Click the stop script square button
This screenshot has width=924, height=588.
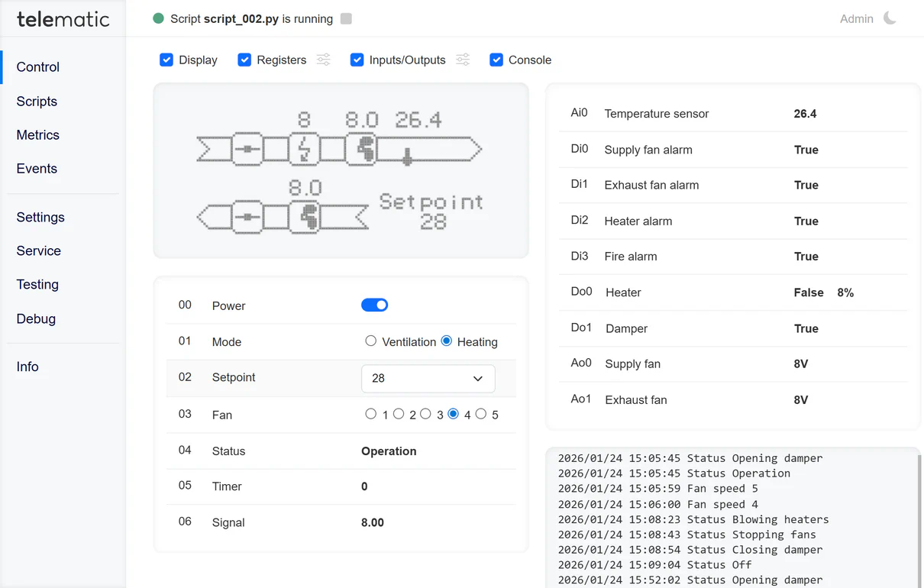(x=346, y=18)
